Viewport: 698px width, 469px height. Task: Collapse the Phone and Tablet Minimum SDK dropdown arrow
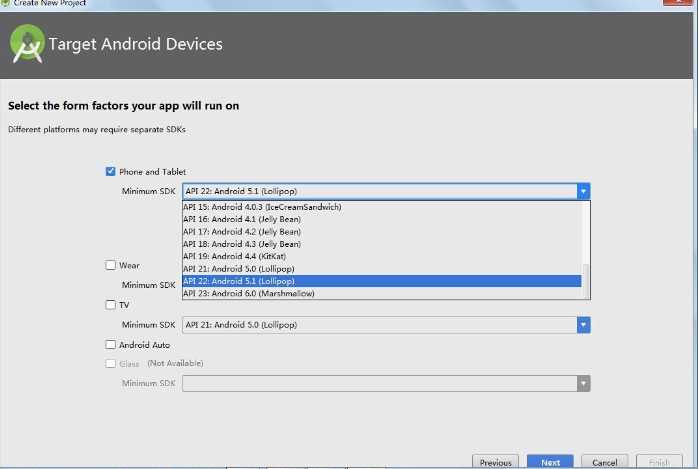(x=584, y=191)
